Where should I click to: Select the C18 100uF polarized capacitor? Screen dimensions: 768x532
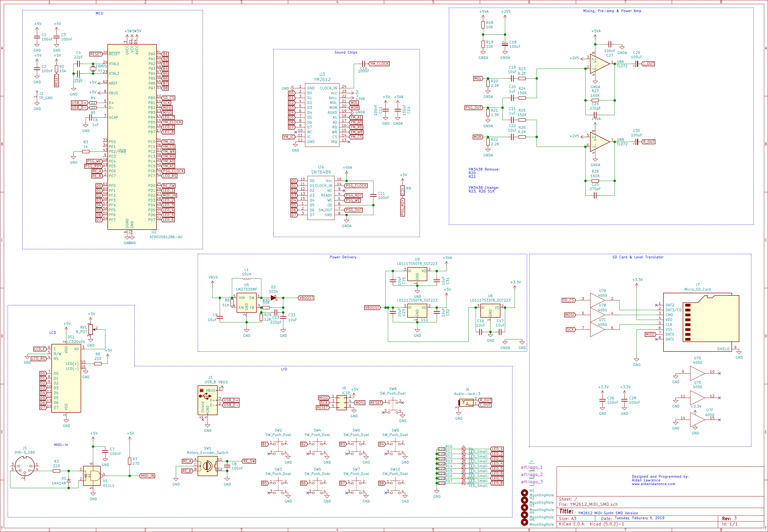(x=505, y=44)
